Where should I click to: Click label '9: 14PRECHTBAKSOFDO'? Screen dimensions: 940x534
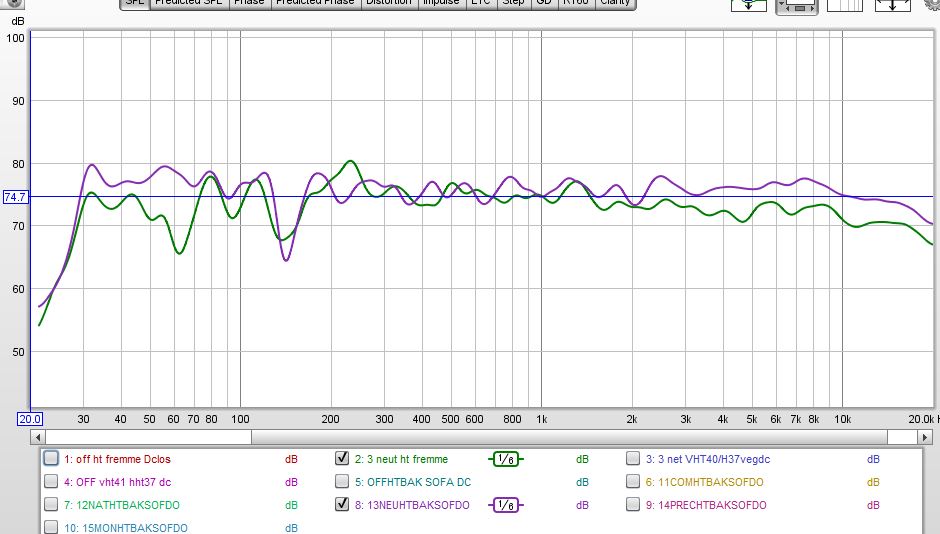[706, 505]
